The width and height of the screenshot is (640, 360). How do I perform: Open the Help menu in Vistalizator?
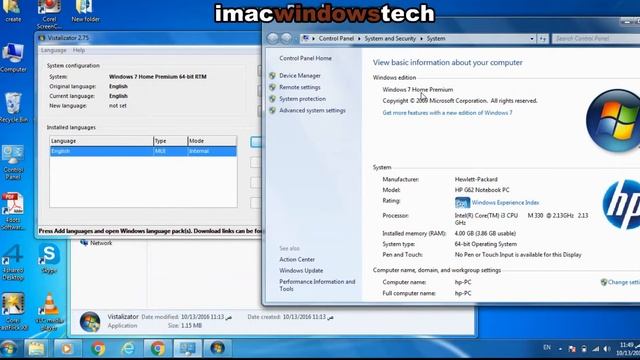coord(79,50)
